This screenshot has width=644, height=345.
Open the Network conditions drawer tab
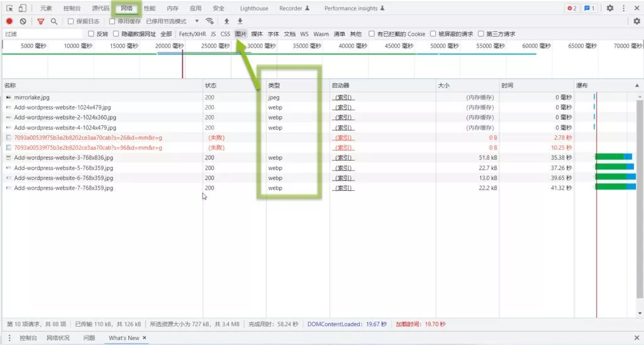point(58,337)
